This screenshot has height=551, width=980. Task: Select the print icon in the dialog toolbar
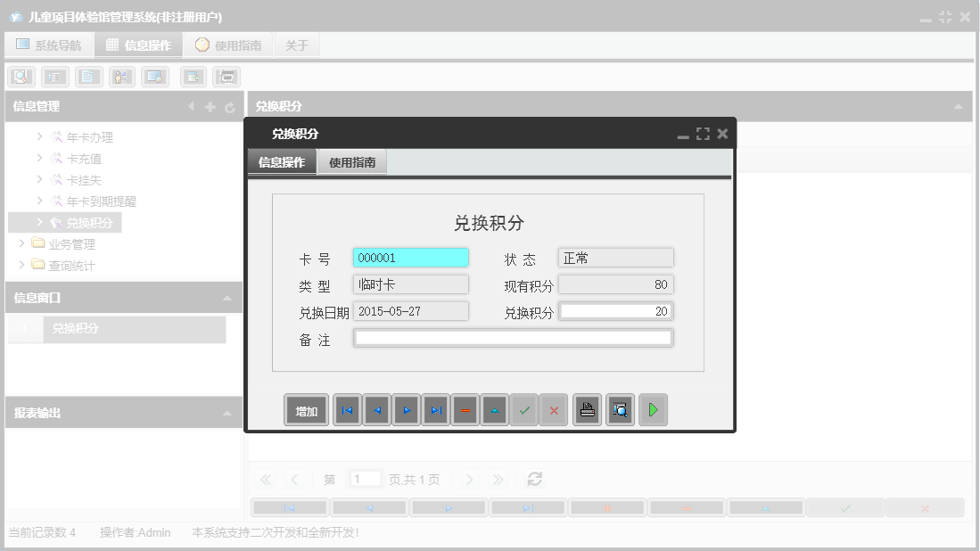pyautogui.click(x=587, y=409)
